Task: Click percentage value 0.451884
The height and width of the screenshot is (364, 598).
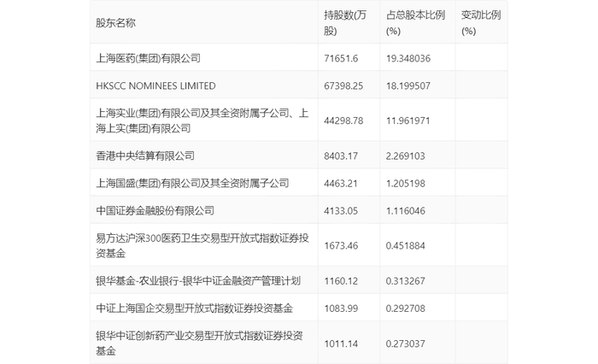Action: 406,246
